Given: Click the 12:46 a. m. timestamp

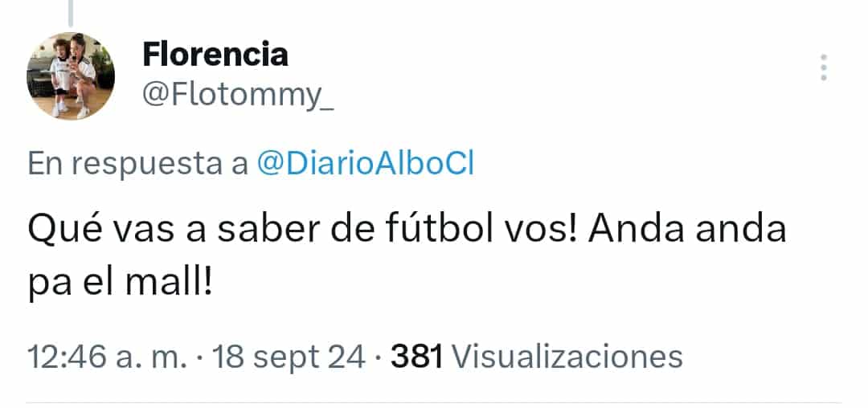Looking at the screenshot, I should pyautogui.click(x=108, y=357).
